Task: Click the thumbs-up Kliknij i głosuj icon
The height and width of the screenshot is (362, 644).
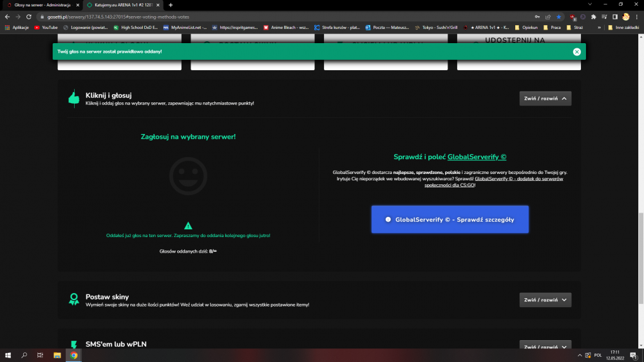Action: click(x=74, y=99)
